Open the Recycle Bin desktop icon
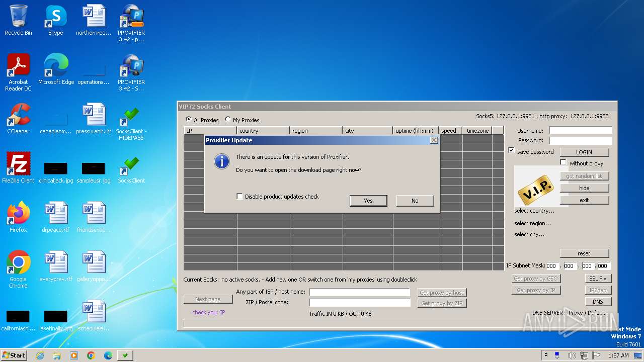Viewport: 644px width, 362px height. (18, 20)
